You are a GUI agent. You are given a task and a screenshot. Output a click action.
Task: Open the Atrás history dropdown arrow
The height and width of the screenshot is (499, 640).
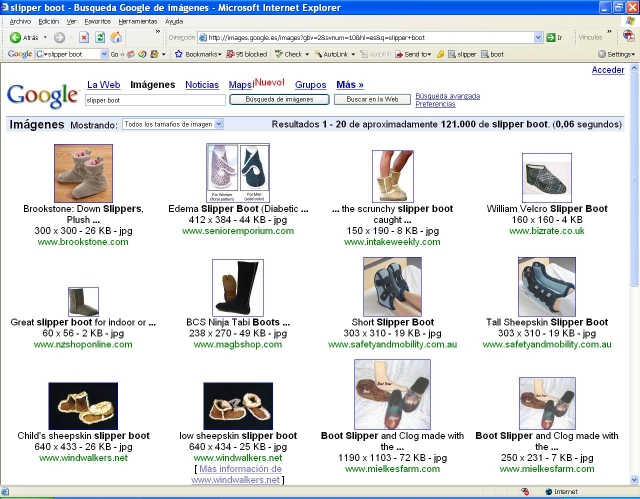(45, 38)
